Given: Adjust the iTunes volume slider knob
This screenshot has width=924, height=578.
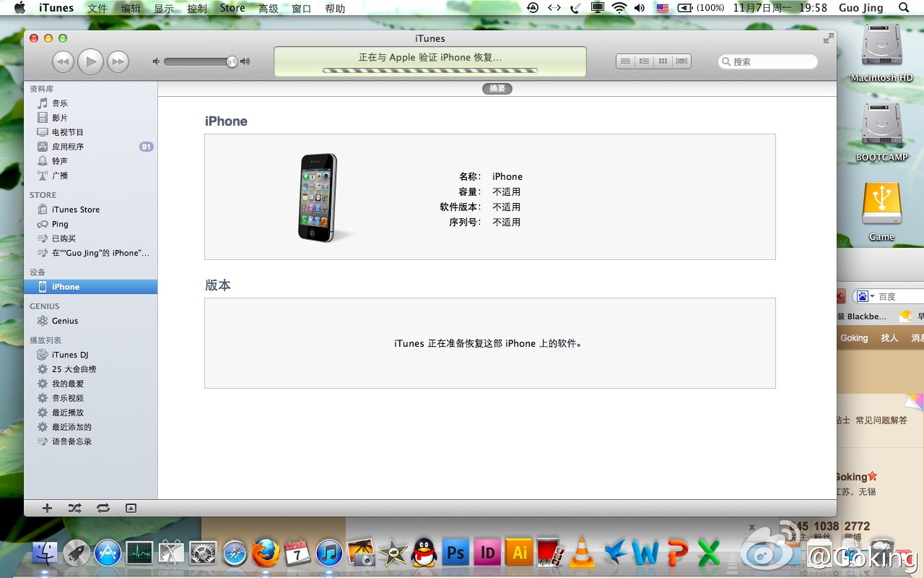Looking at the screenshot, I should click(x=232, y=61).
